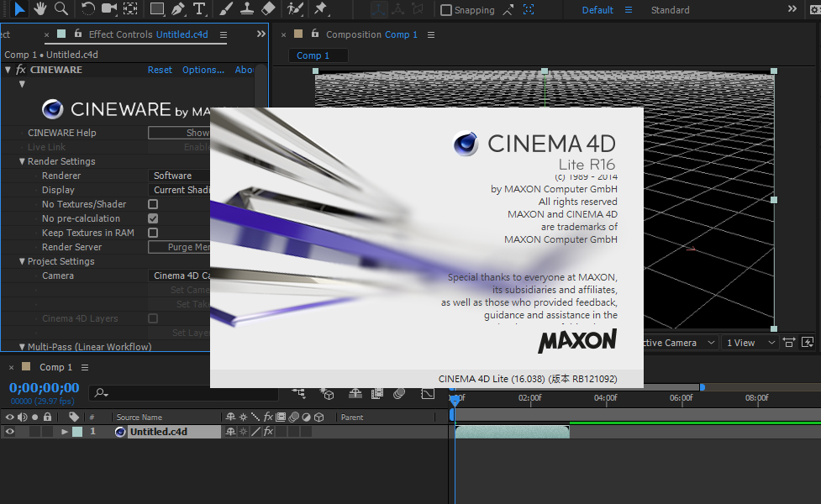Screen dimensions: 821x504
Task: Click the timeline layer search field
Action: (183, 392)
